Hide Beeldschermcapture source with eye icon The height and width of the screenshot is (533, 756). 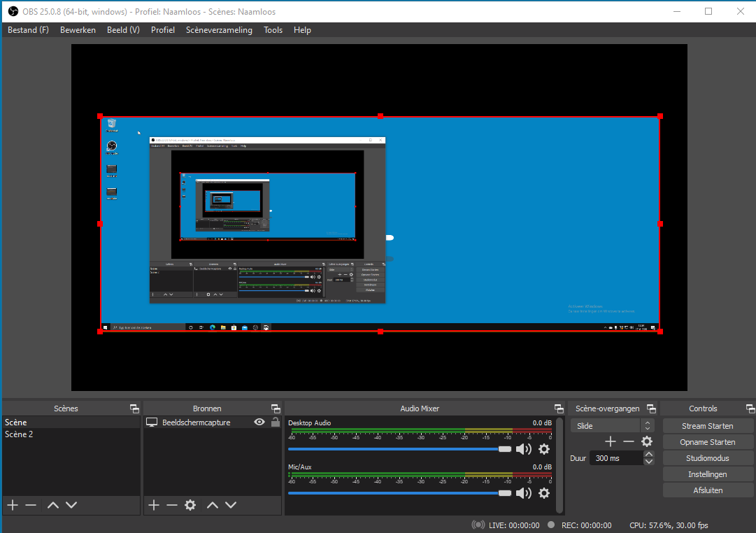click(259, 422)
